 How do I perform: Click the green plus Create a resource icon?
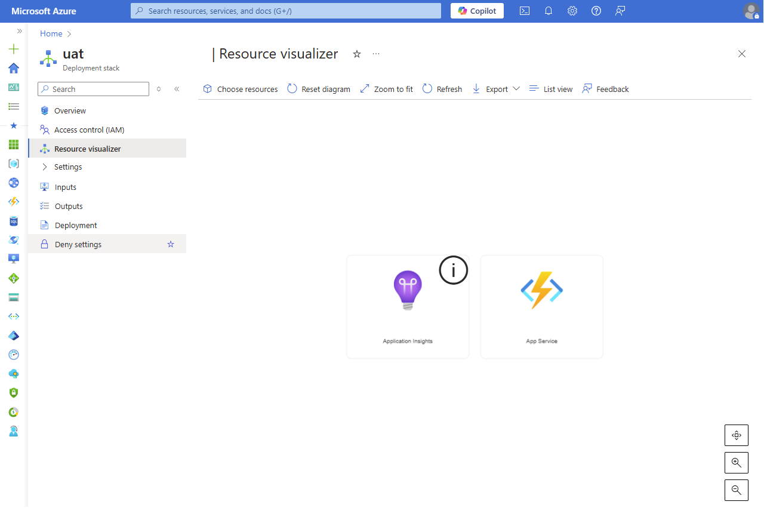click(x=14, y=49)
